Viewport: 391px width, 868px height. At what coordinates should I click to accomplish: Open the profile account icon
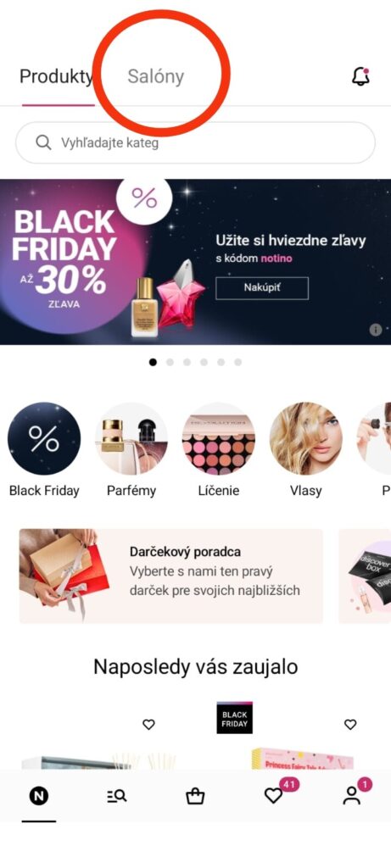351,795
